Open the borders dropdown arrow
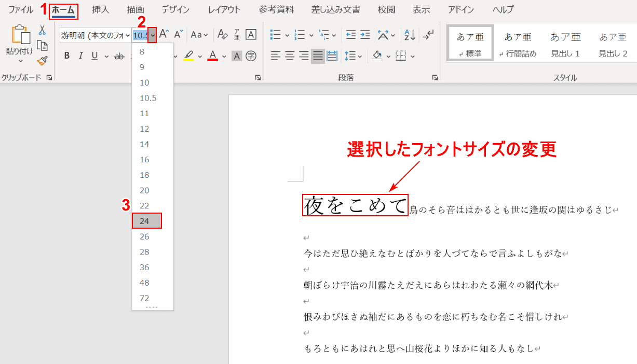 click(413, 56)
